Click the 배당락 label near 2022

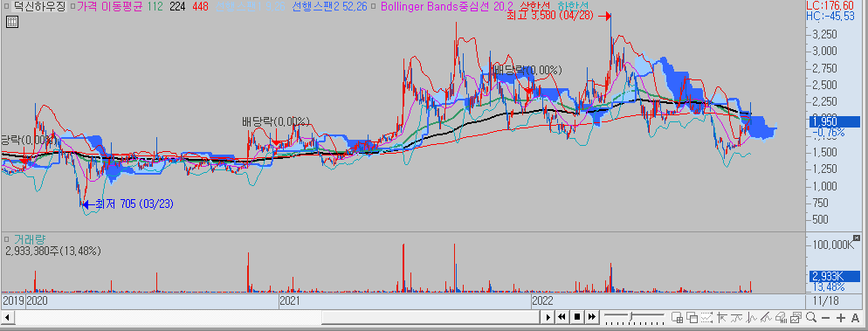[x=527, y=70]
